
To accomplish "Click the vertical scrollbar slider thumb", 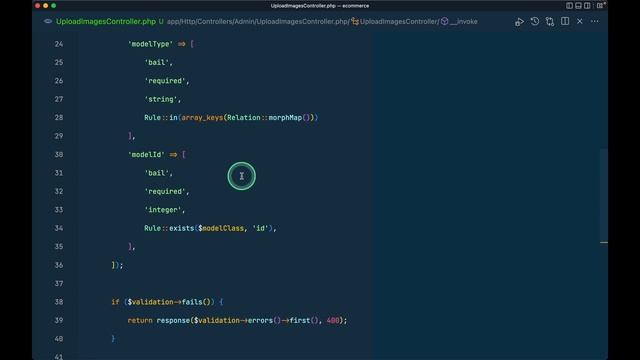I will pos(604,194).
